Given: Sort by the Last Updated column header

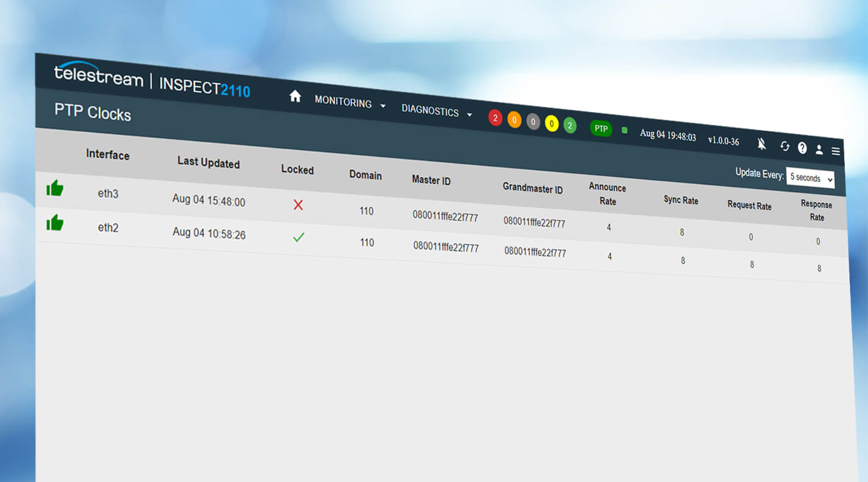Looking at the screenshot, I should [x=208, y=163].
